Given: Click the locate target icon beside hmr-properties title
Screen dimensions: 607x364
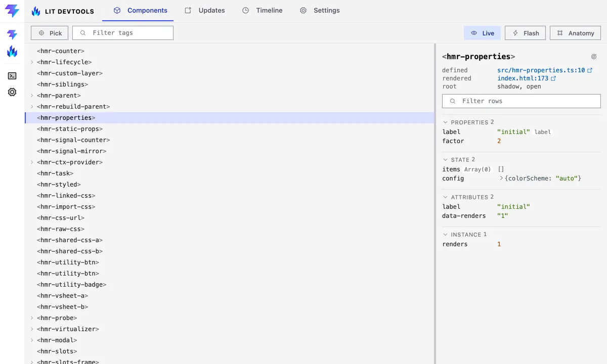Looking at the screenshot, I should pos(594,57).
